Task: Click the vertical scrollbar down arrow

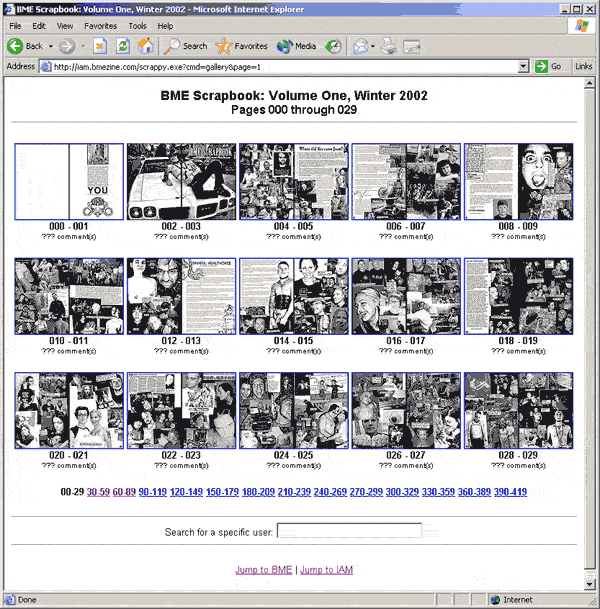Action: click(x=589, y=584)
